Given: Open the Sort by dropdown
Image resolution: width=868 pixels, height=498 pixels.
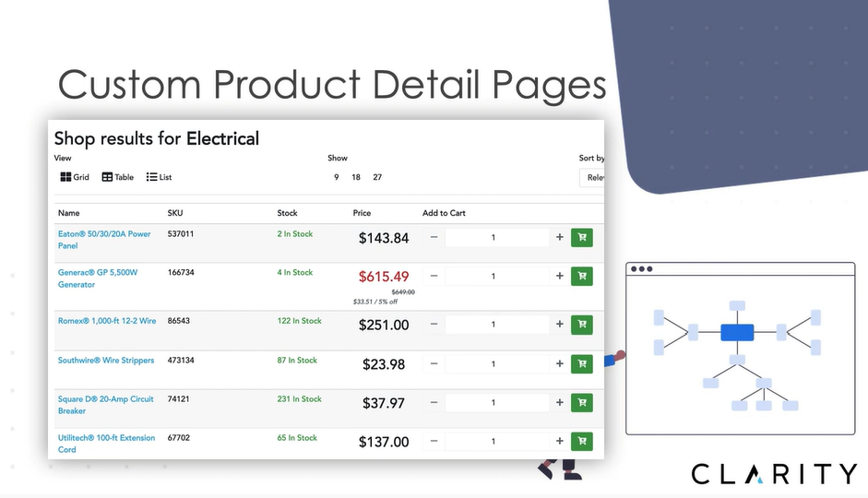Looking at the screenshot, I should [x=592, y=178].
